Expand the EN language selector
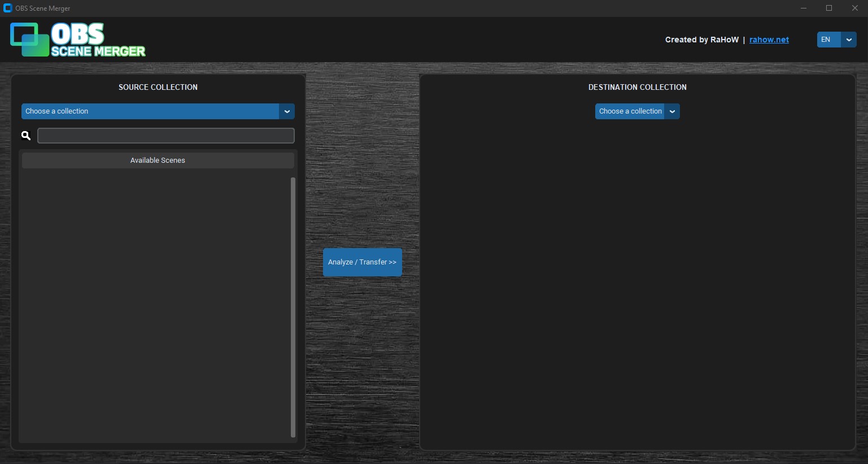The image size is (868, 464). (827, 40)
